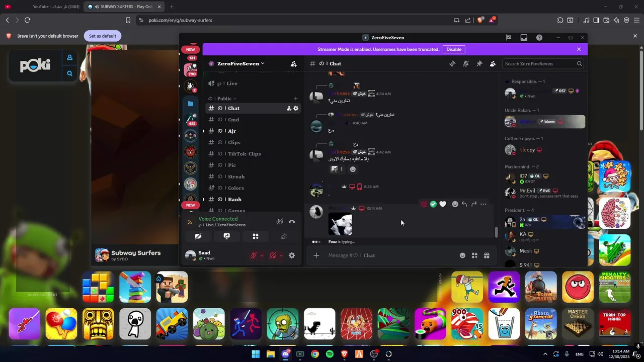Open apps launcher in message box
The height and width of the screenshot is (362, 644).
(x=474, y=255)
